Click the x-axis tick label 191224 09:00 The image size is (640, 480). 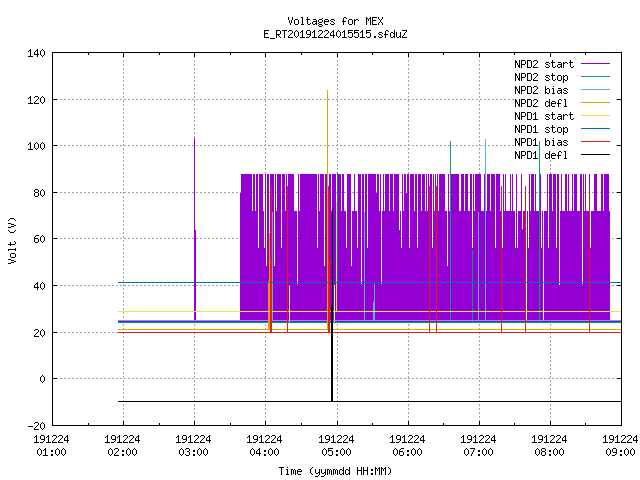(x=620, y=446)
